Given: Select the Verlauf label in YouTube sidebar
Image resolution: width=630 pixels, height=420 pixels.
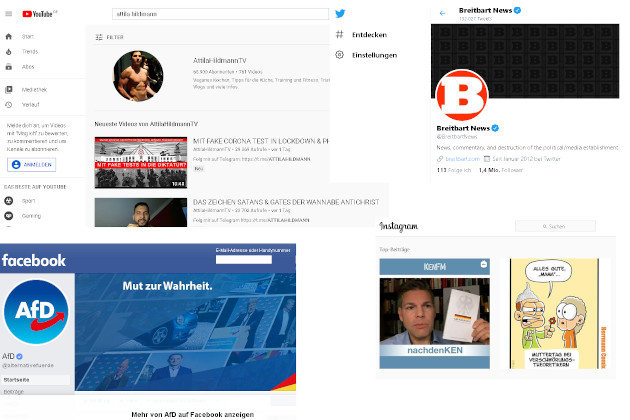Looking at the screenshot, I should [x=31, y=104].
